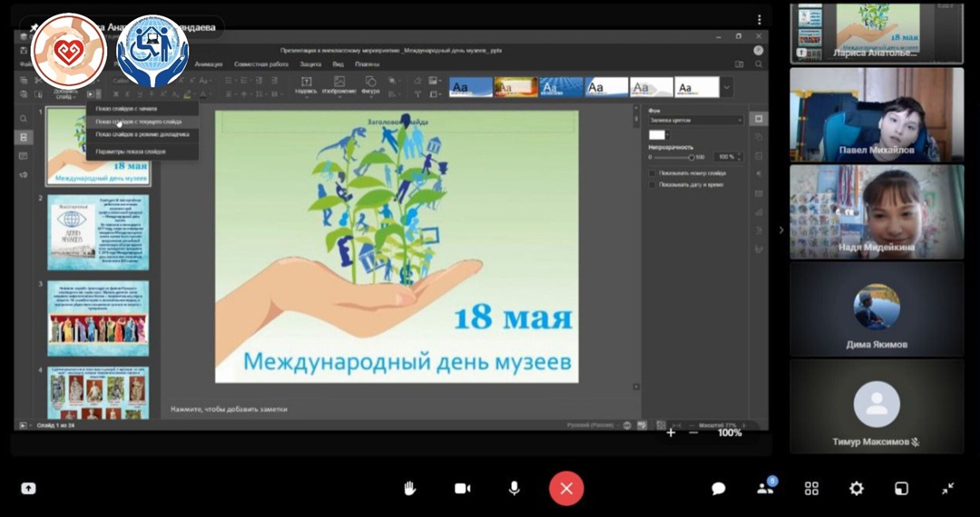The height and width of the screenshot is (517, 980).
Task: Zoom out shared screen with minus
Action: tap(693, 432)
